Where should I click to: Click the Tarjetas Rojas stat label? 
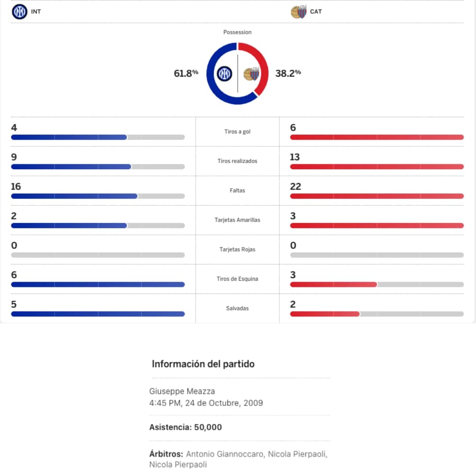(237, 249)
